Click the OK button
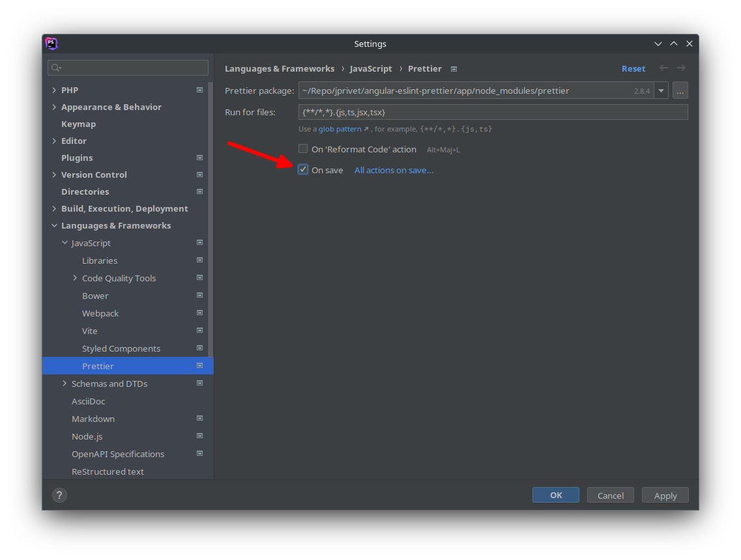741x560 pixels. click(556, 495)
